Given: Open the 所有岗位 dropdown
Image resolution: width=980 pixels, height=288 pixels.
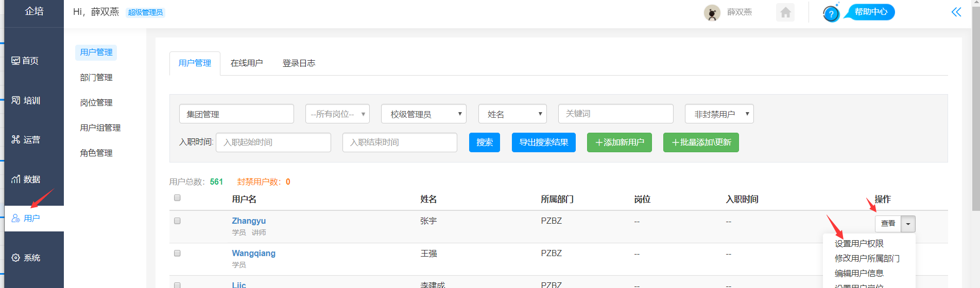Looking at the screenshot, I should coord(337,114).
